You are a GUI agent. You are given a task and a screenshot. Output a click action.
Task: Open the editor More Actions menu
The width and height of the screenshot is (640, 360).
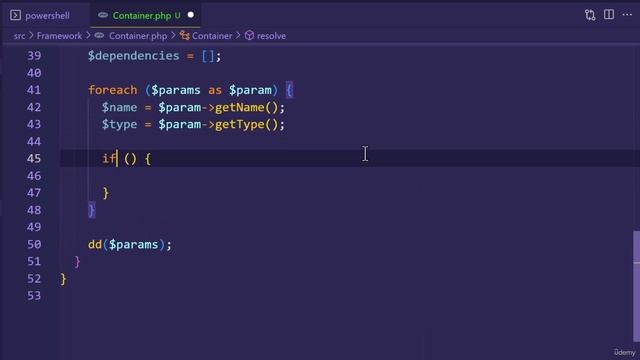(627, 15)
